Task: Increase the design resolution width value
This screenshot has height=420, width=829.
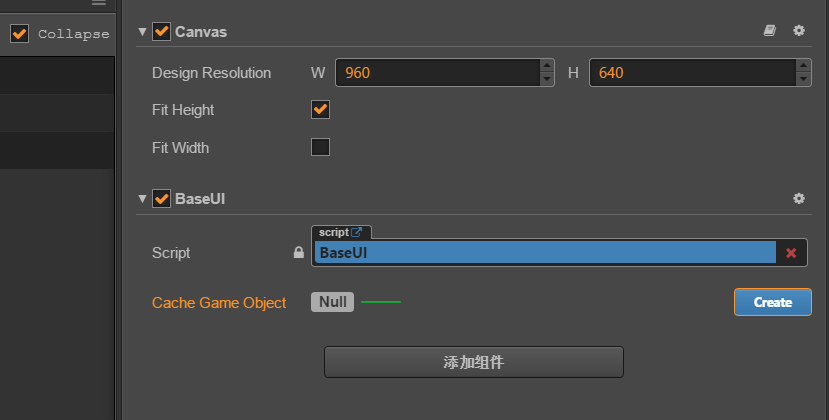Action: [x=547, y=66]
